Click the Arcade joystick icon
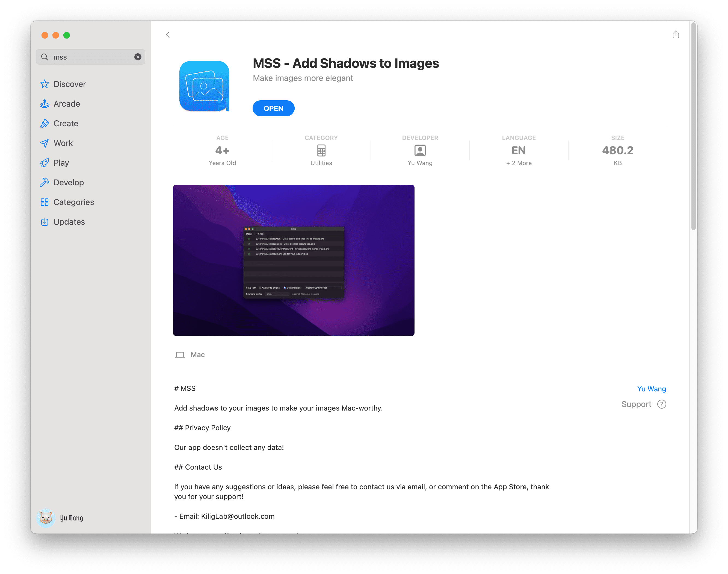This screenshot has height=574, width=728. point(45,104)
